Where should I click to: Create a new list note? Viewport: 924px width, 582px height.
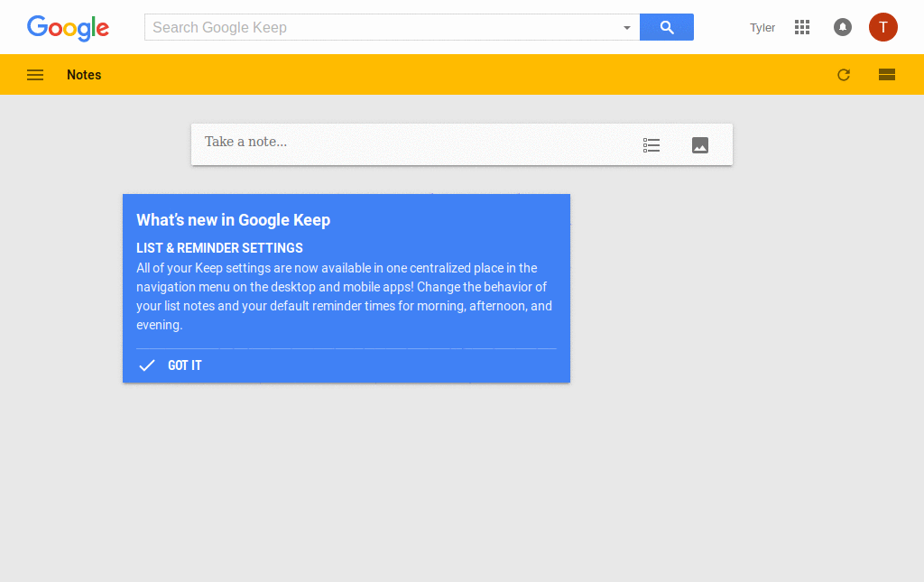click(651, 144)
